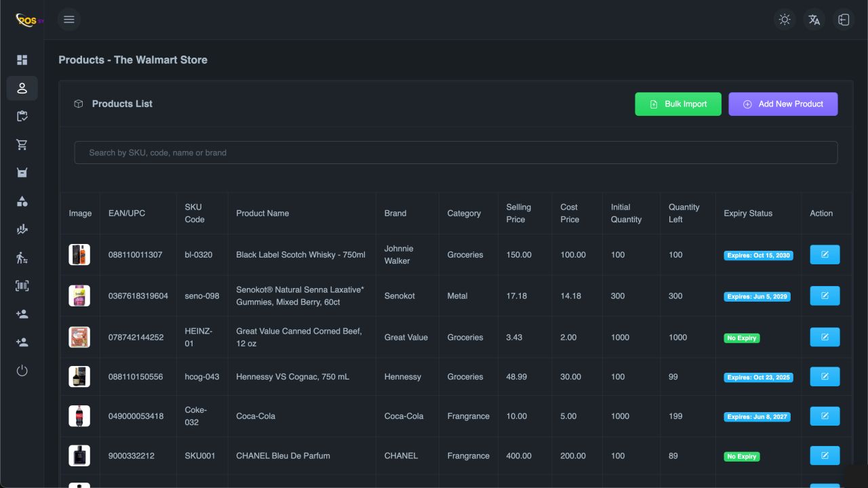Image resolution: width=868 pixels, height=488 pixels.
Task: Click the Selling Price column header
Action: coord(519,213)
